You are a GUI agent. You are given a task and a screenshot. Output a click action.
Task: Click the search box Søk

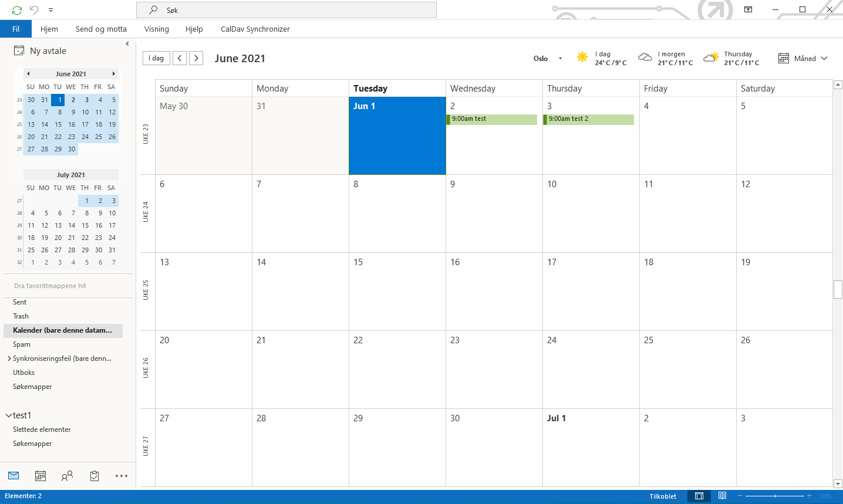(x=286, y=10)
